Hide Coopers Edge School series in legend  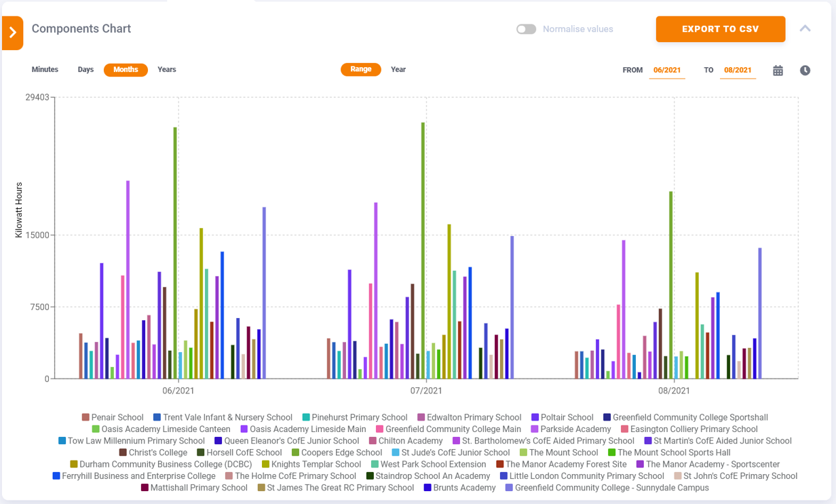[296, 452]
